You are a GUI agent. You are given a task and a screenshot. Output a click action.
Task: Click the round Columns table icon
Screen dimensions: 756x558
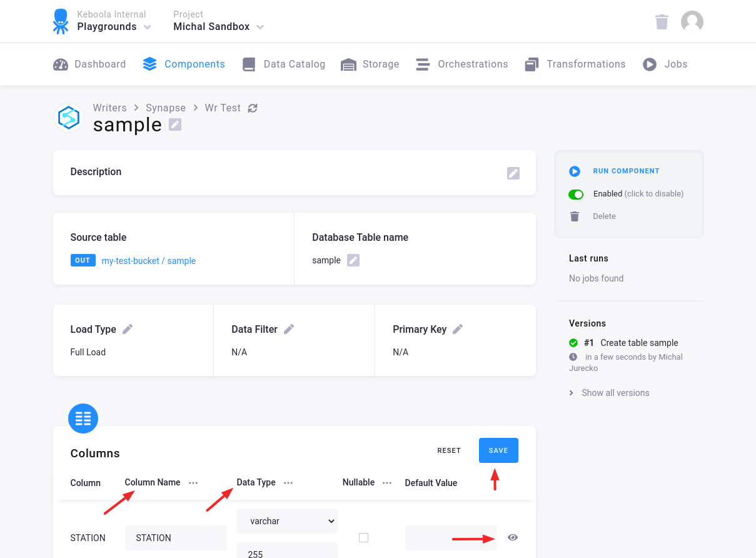(83, 418)
